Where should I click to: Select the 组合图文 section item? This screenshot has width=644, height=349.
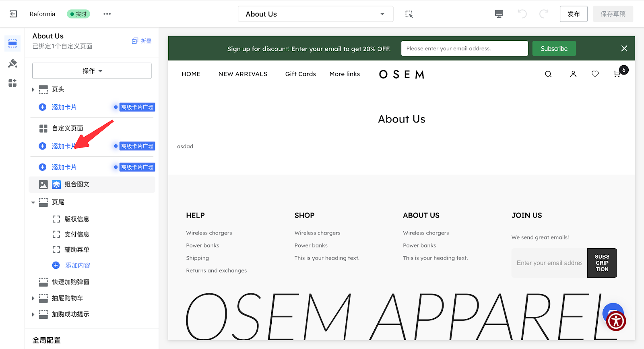(76, 185)
